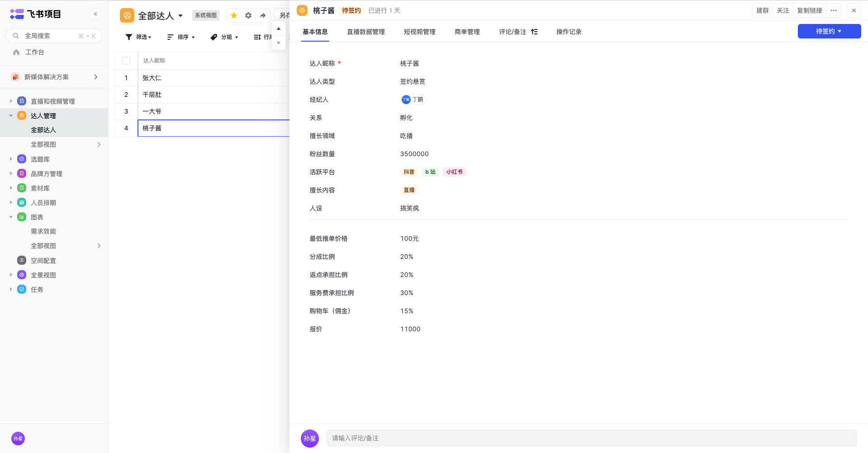868x453 pixels.
Task: Click the comment input field
Action: tap(591, 438)
